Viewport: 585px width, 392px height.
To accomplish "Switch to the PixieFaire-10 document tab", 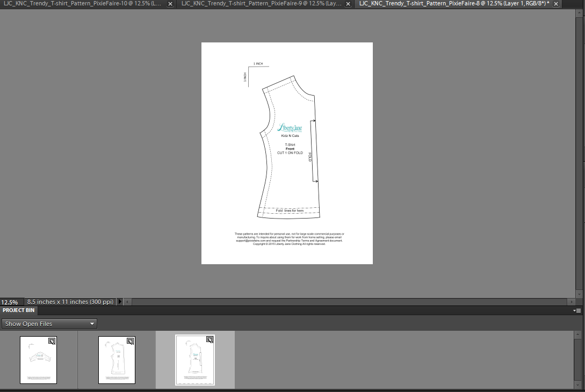I will [x=81, y=4].
